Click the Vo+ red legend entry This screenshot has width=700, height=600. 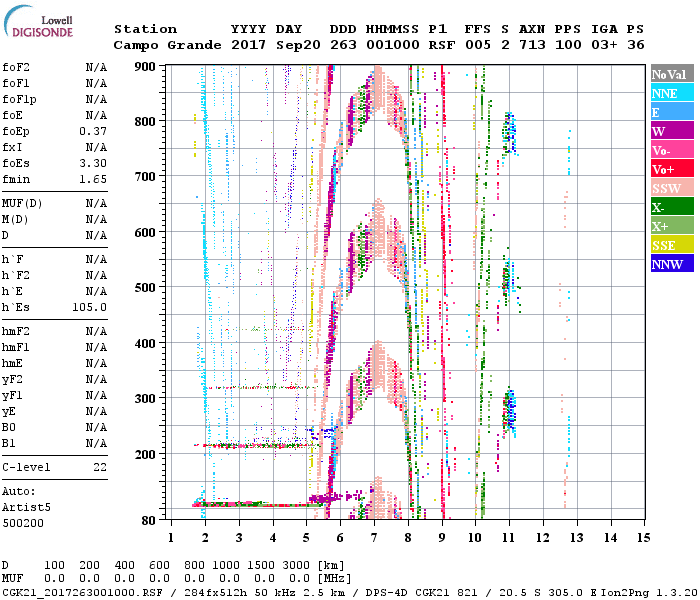tap(671, 169)
